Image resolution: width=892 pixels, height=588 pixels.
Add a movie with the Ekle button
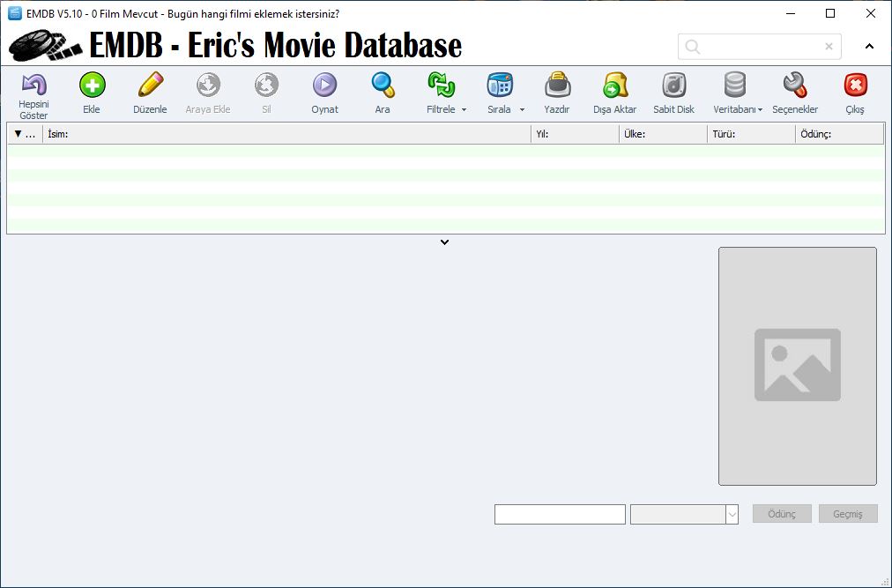(x=92, y=86)
